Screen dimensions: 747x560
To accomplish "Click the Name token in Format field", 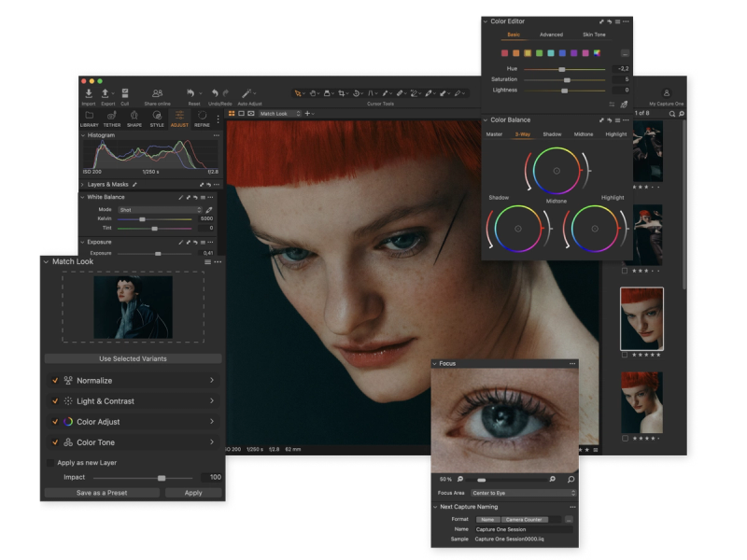I will 487,520.
